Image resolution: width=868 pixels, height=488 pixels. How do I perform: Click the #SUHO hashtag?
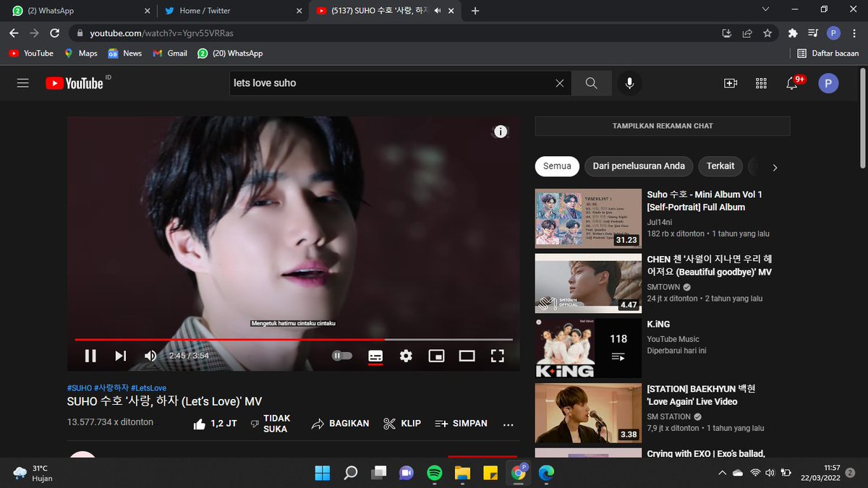[x=79, y=388]
